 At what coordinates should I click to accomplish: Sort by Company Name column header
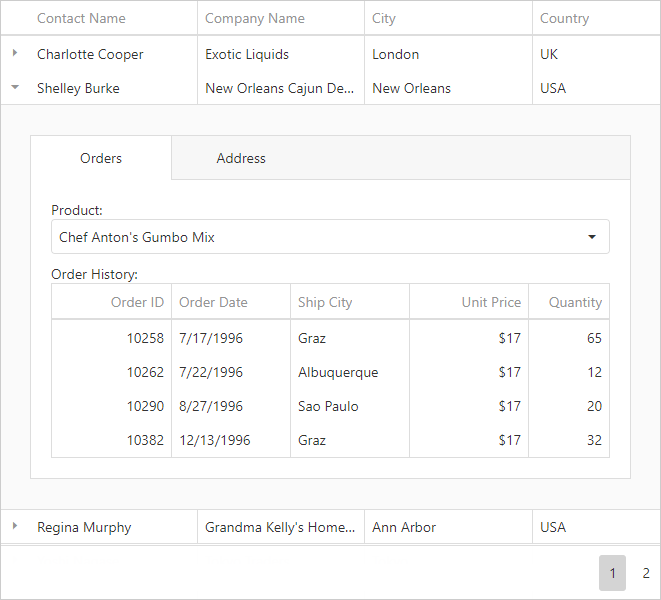[x=254, y=18]
